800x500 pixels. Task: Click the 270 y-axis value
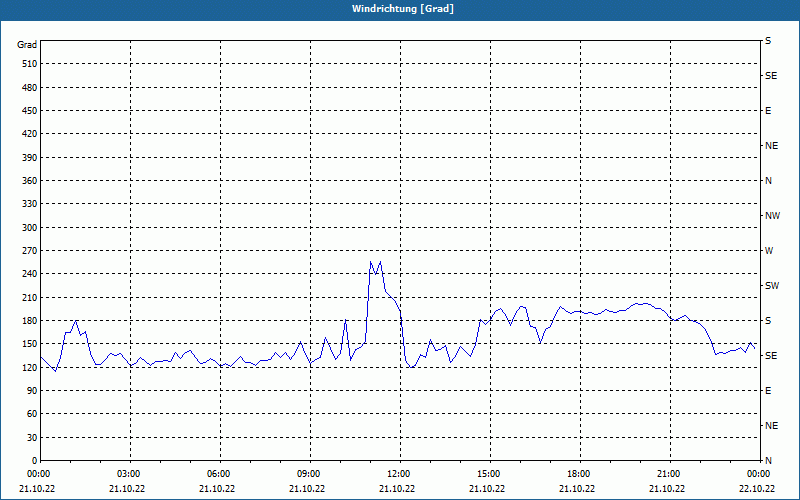click(30, 251)
